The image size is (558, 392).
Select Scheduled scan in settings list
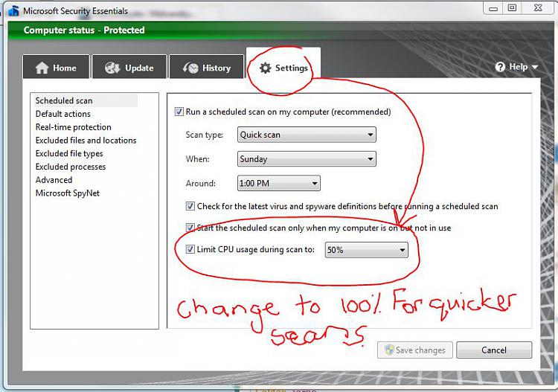click(86, 100)
